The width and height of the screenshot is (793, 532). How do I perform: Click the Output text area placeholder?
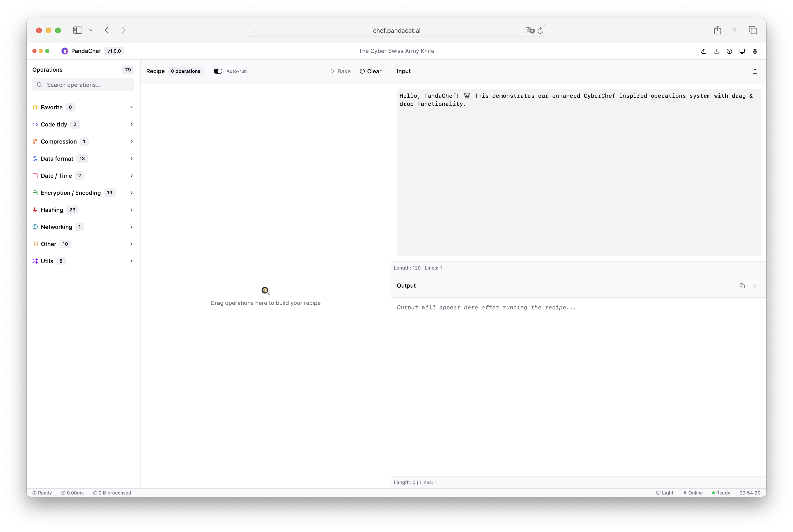tap(486, 307)
